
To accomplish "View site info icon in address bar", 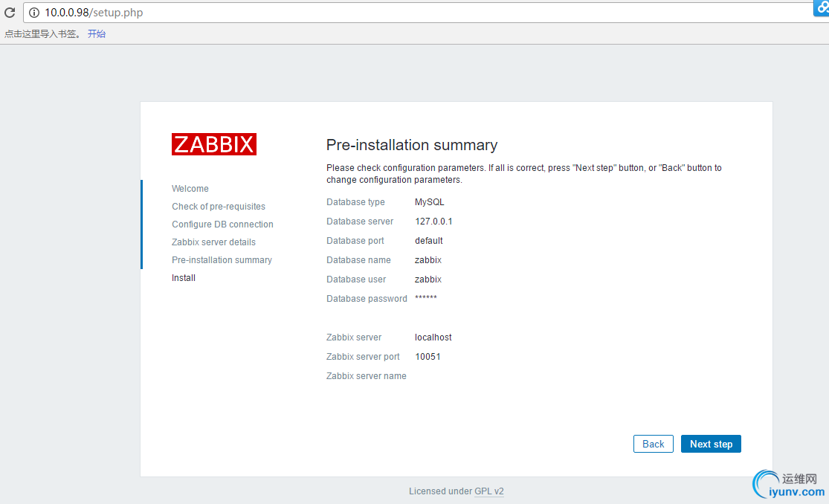I will coord(34,13).
